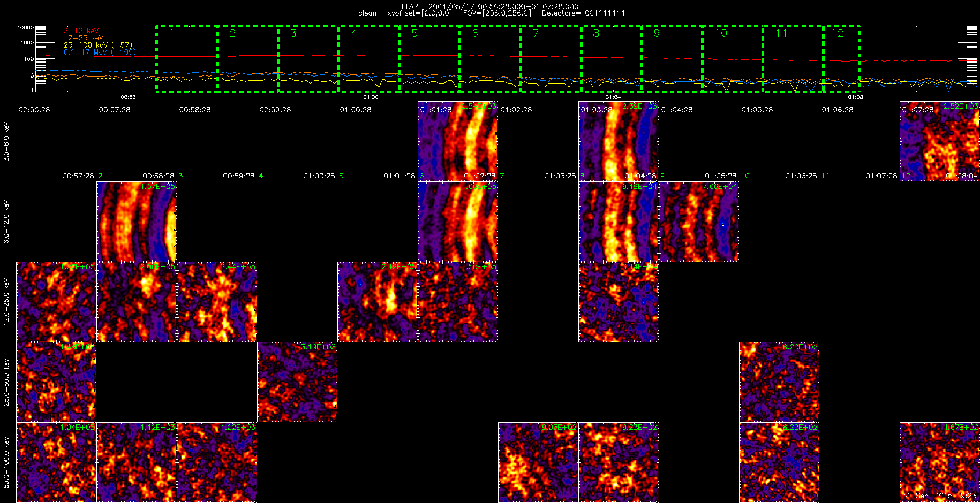Select the 6.0-12.0 keV image labeled 1.60E+05
Screen dimensions: 980x503
(458, 222)
